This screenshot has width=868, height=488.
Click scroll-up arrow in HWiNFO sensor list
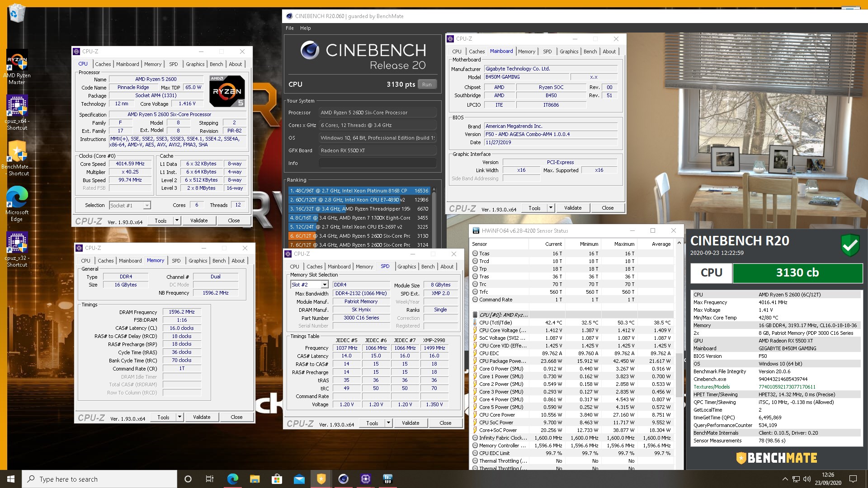pos(679,243)
